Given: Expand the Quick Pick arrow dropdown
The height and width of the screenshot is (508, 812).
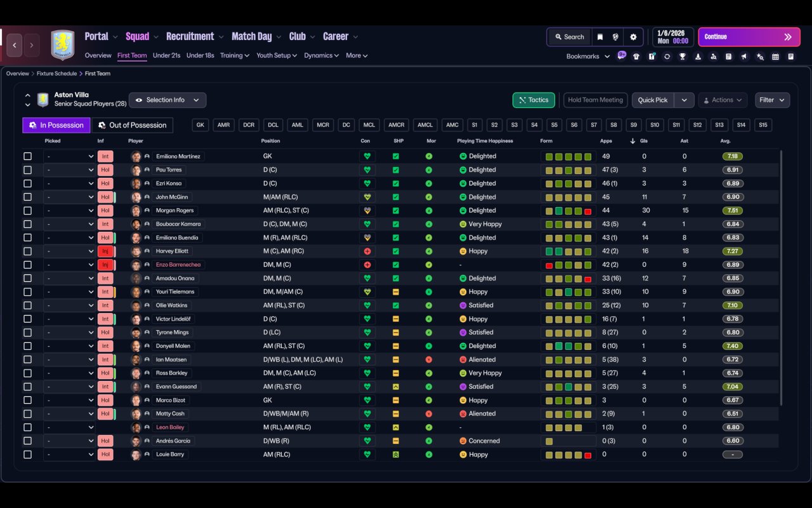Looking at the screenshot, I should 684,100.
